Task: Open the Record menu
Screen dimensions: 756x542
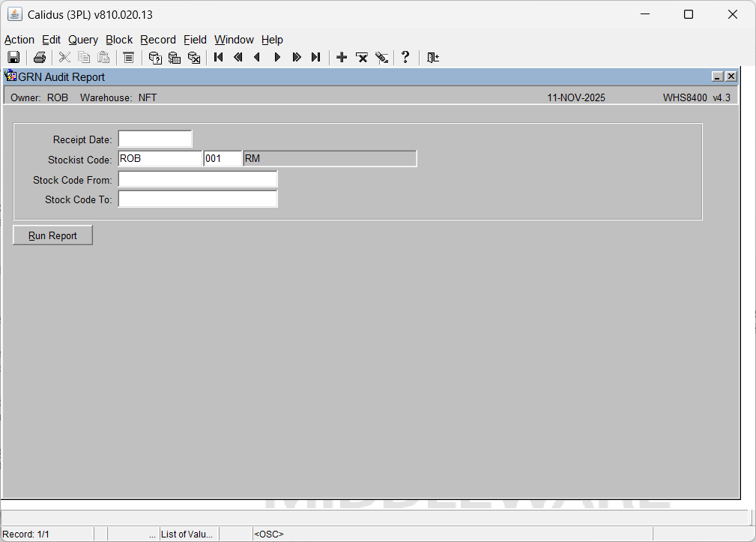Action: [158, 40]
